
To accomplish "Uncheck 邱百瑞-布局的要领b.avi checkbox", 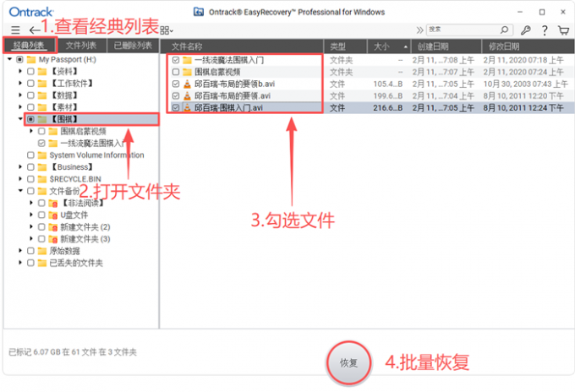I will (x=176, y=84).
